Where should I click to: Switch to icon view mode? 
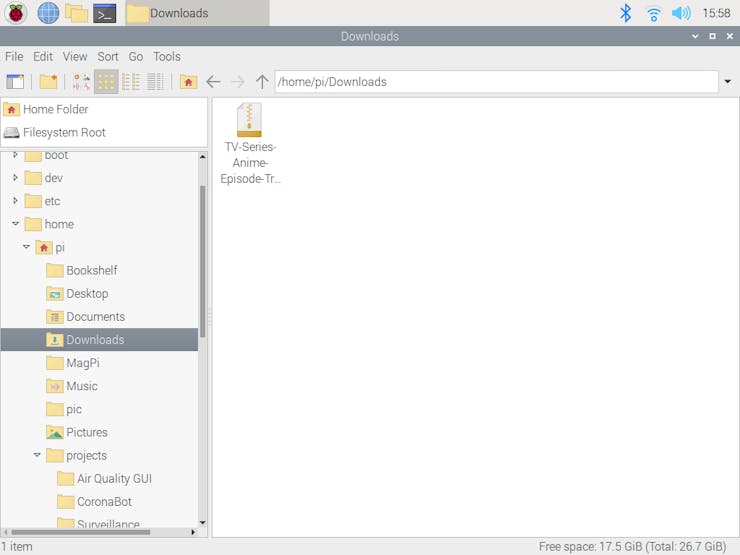click(x=106, y=82)
